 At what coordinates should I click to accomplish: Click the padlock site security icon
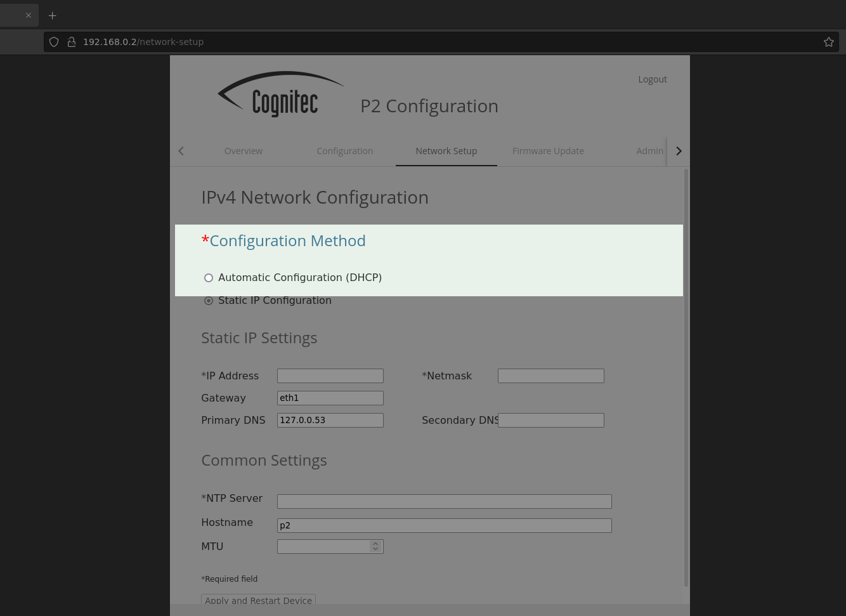tap(72, 42)
